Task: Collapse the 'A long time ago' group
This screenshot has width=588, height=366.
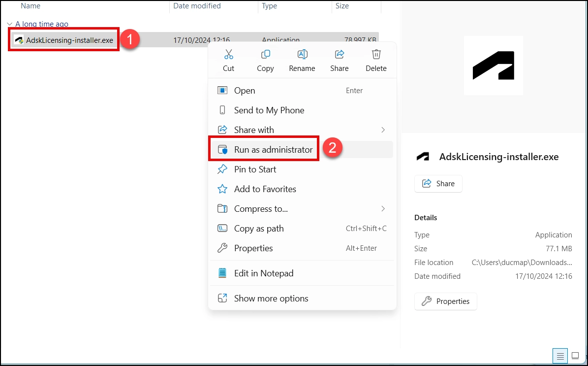Action: coord(10,24)
